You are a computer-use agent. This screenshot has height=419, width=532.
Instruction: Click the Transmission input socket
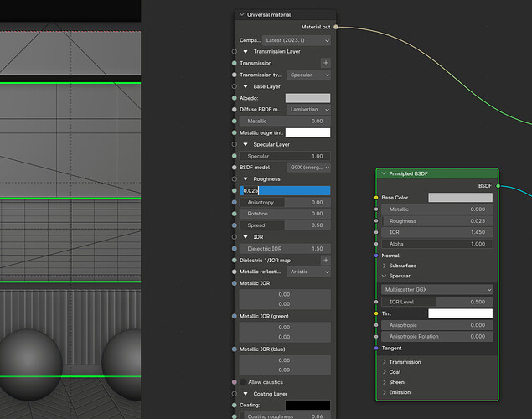pos(234,63)
